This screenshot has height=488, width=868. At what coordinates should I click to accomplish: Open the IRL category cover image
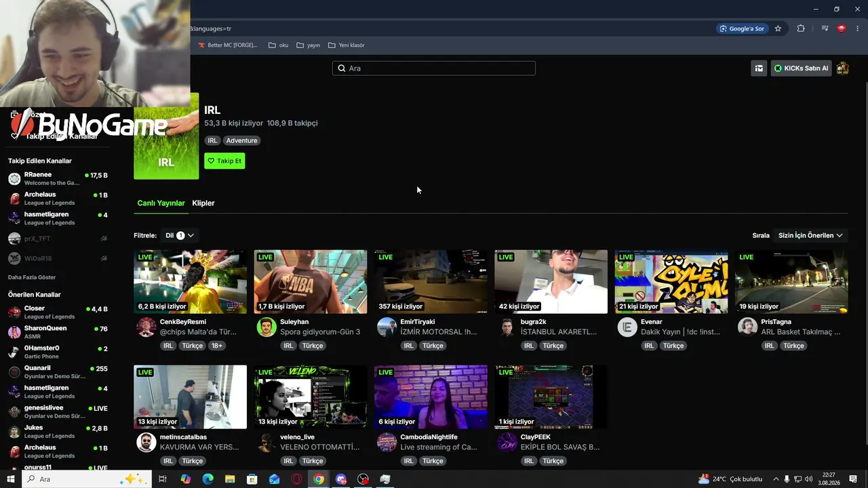pos(166,136)
